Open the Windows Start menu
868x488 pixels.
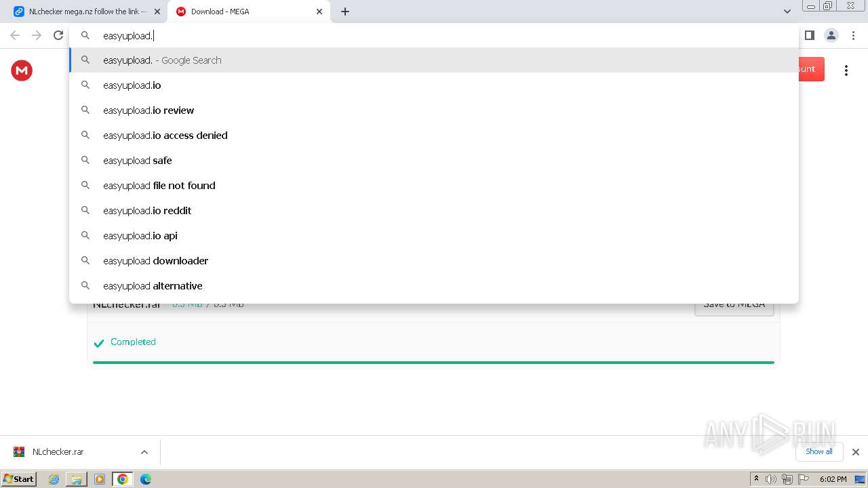click(18, 479)
